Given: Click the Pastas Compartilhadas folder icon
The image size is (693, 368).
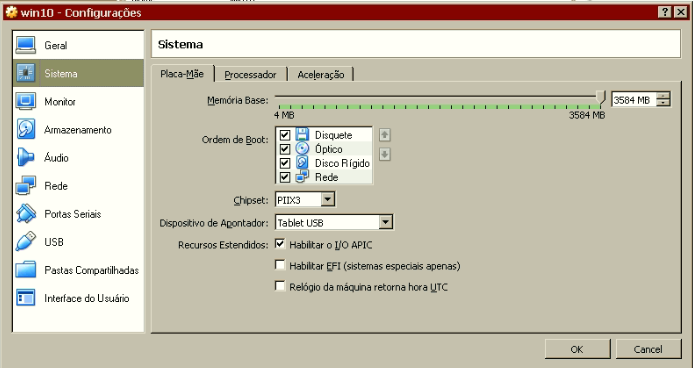Looking at the screenshot, I should [x=26, y=269].
